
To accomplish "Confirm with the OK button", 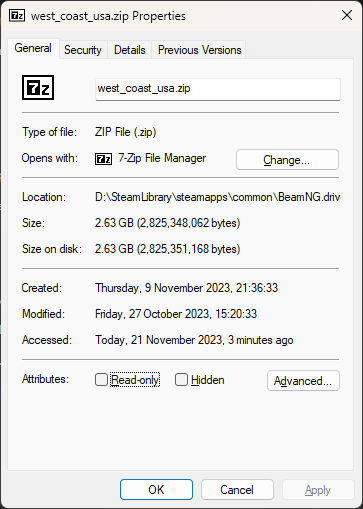I will 156,490.
